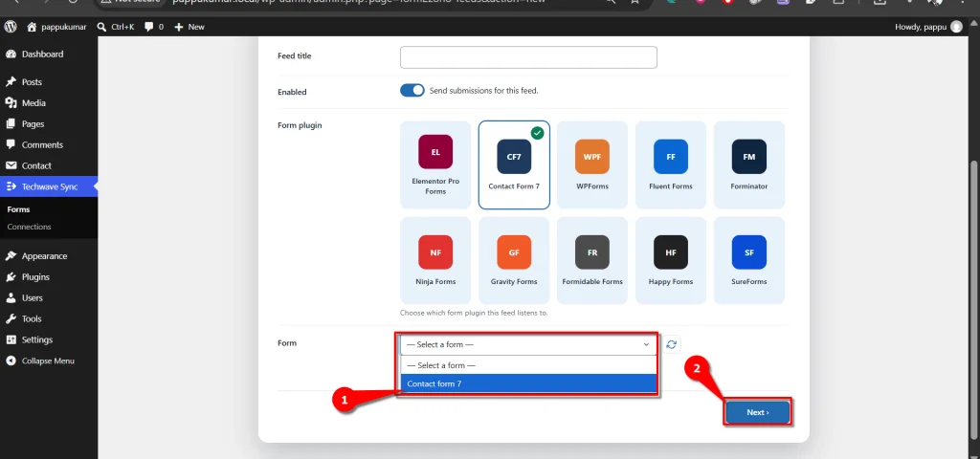Toggle the Enabled feed switch
This screenshot has width=980, height=459.
[412, 91]
